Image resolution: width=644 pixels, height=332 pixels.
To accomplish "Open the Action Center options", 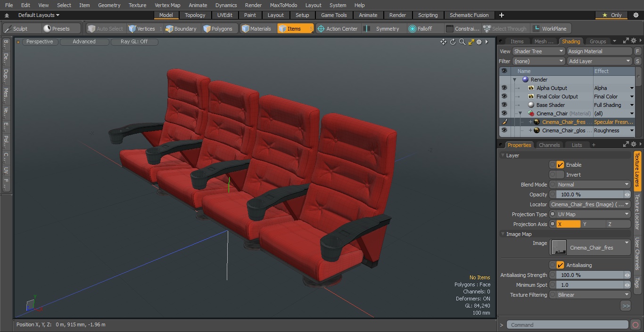I will [x=338, y=29].
